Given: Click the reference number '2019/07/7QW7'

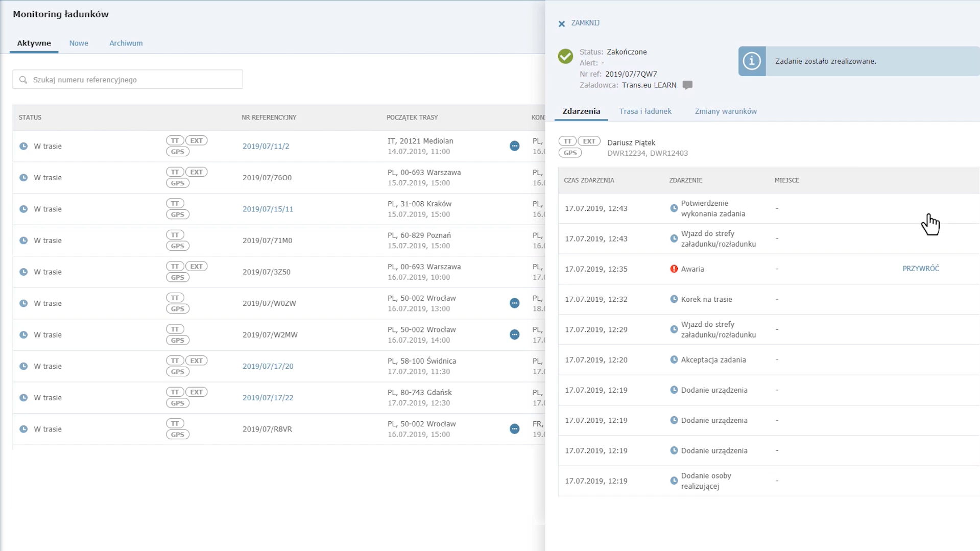Looking at the screenshot, I should pyautogui.click(x=631, y=74).
